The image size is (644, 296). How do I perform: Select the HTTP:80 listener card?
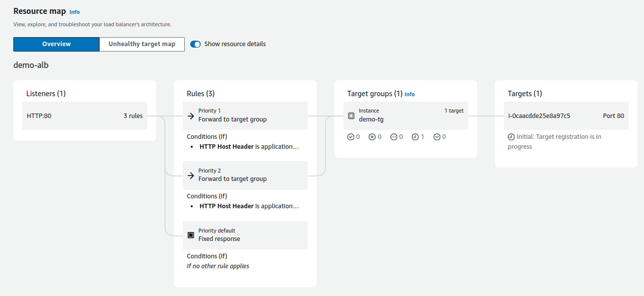coord(85,116)
